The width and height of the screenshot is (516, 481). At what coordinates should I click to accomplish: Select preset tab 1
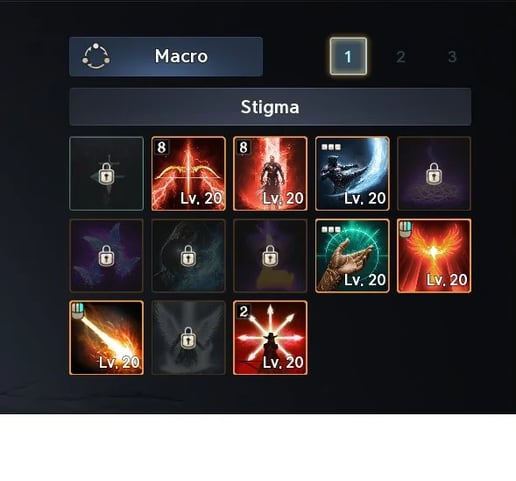pos(348,56)
